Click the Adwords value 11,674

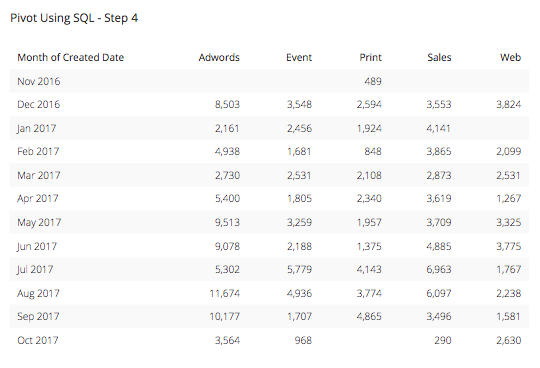tap(225, 293)
